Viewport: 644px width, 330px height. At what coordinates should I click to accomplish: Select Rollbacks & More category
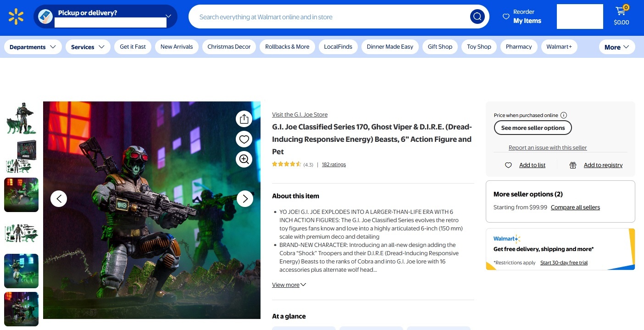(x=287, y=47)
